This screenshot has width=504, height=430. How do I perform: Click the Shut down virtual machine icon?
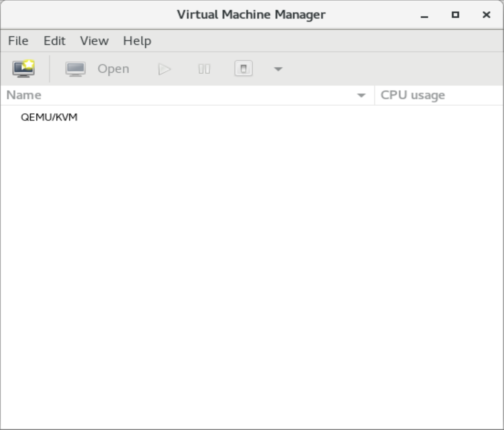tap(244, 68)
